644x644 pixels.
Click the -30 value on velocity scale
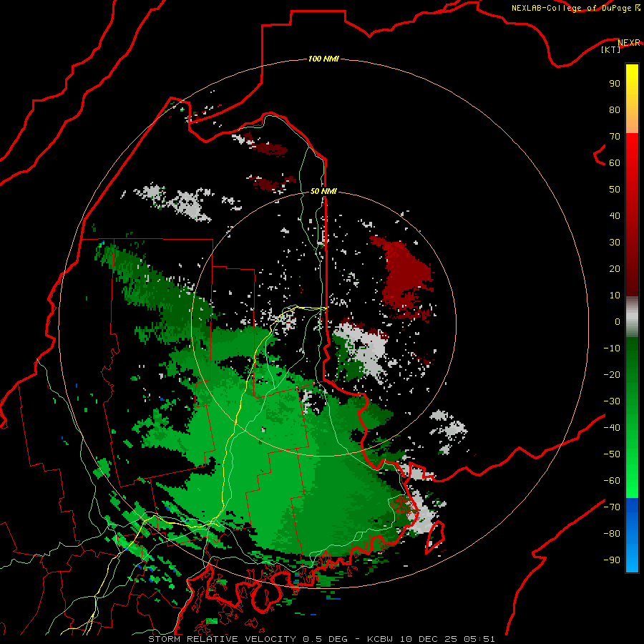click(612, 401)
